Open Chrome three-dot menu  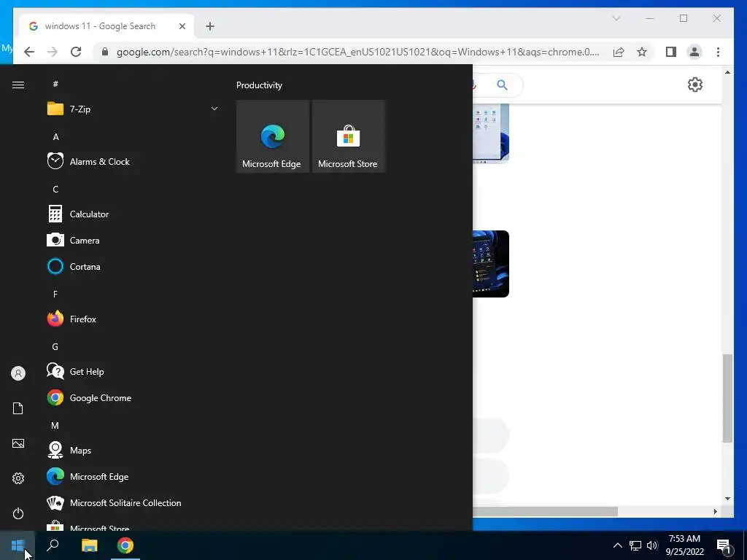tap(718, 52)
